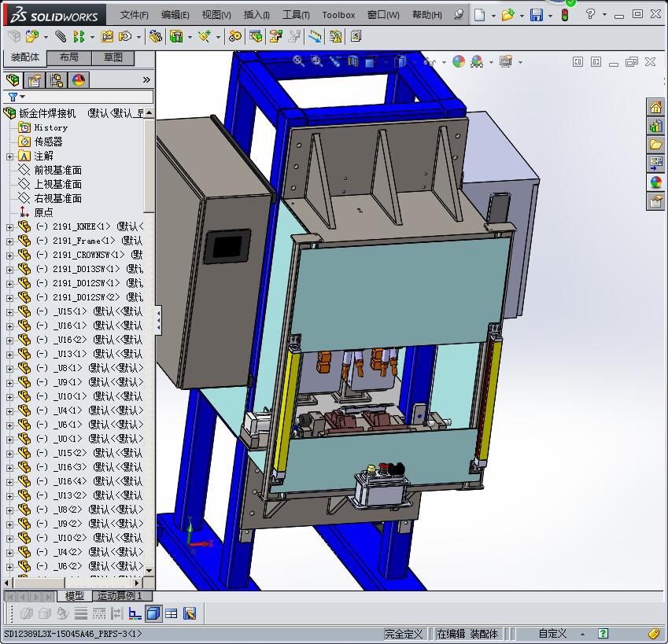
Task: Click Zoom to Fit in the view toolbar
Action: click(x=298, y=61)
